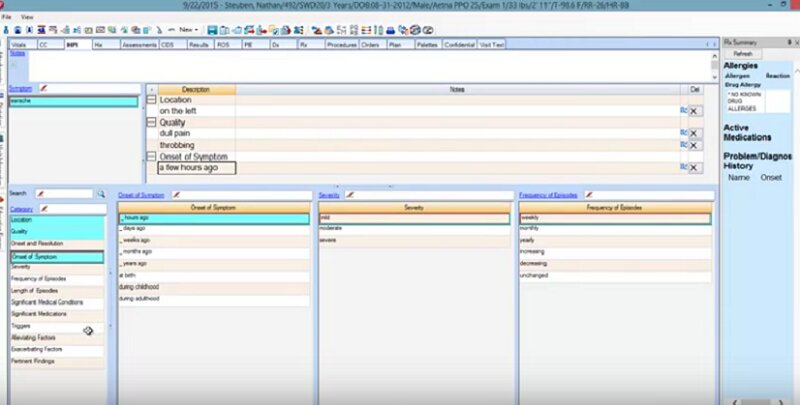Screen dimensions: 800x405
Task: Click the red pen icon beside Symptom
Action: (43, 89)
